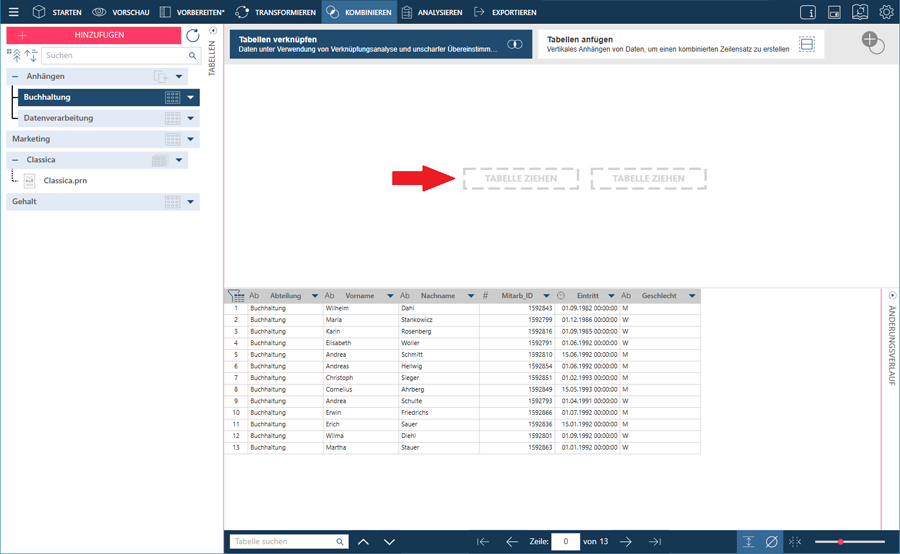Image resolution: width=900 pixels, height=554 pixels.
Task: Go to the previous row
Action: [511, 541]
